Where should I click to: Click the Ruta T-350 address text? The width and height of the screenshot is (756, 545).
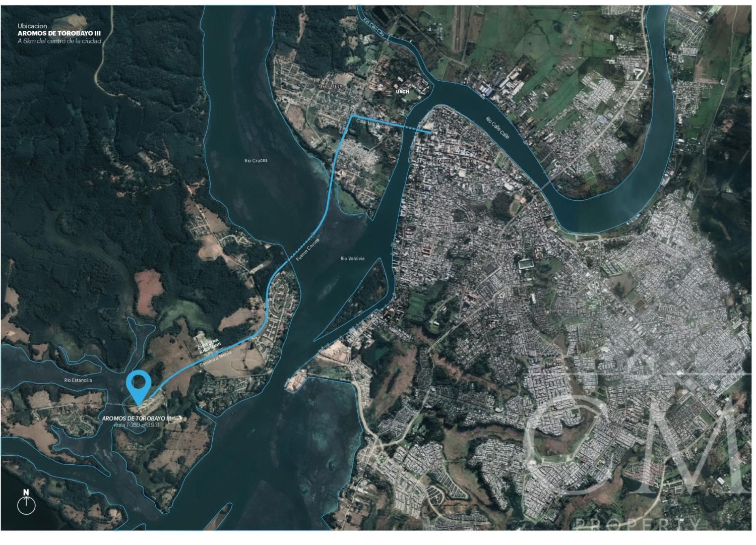point(136,425)
